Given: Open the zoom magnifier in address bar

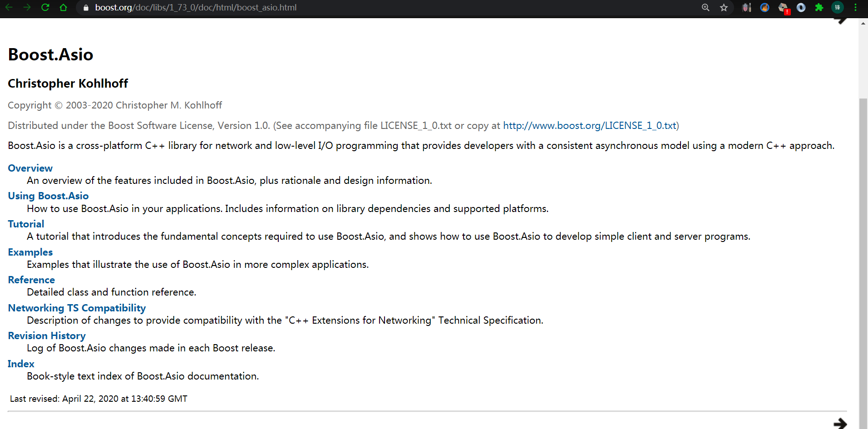Looking at the screenshot, I should coord(705,7).
